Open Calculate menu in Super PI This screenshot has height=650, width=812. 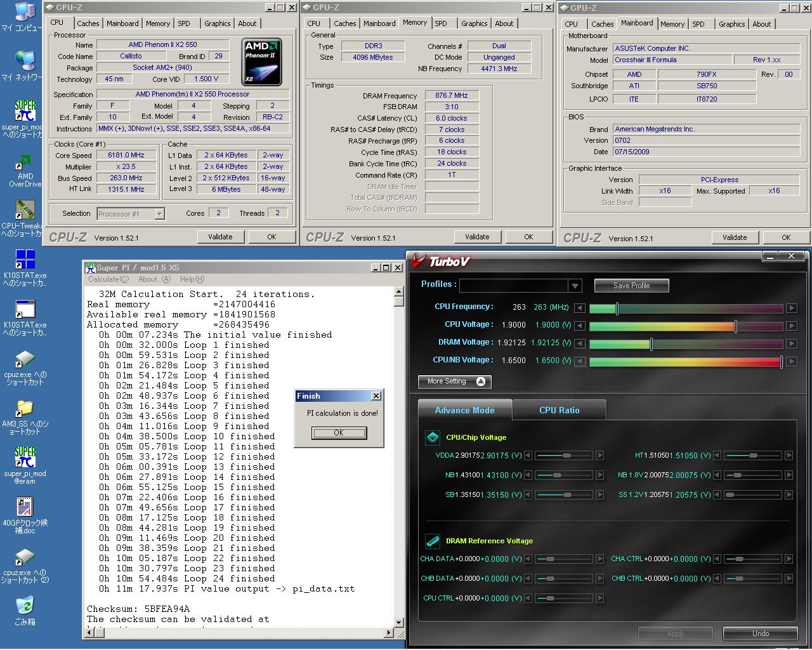point(108,279)
